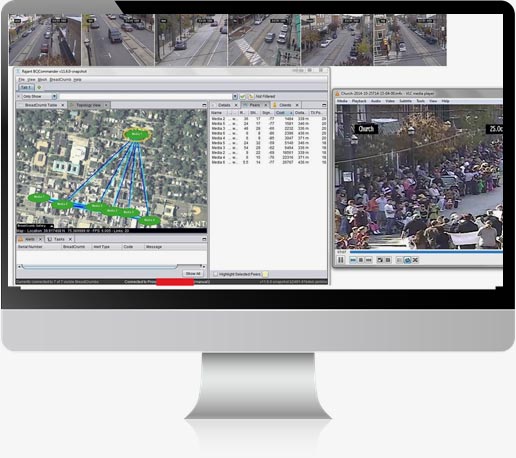The image size is (516, 458).
Task: Close the Topology View tab
Action: click(106, 105)
